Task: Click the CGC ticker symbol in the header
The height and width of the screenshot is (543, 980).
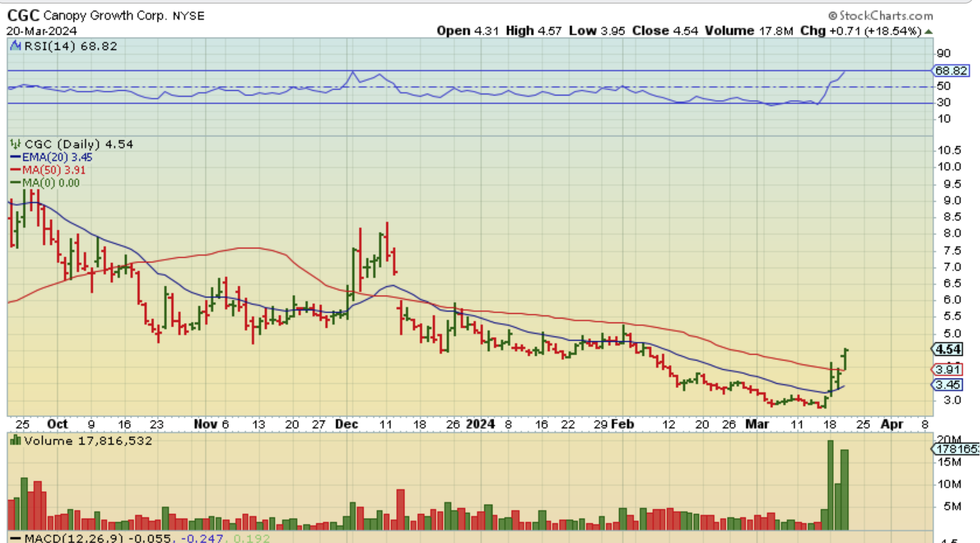Action: (x=23, y=16)
